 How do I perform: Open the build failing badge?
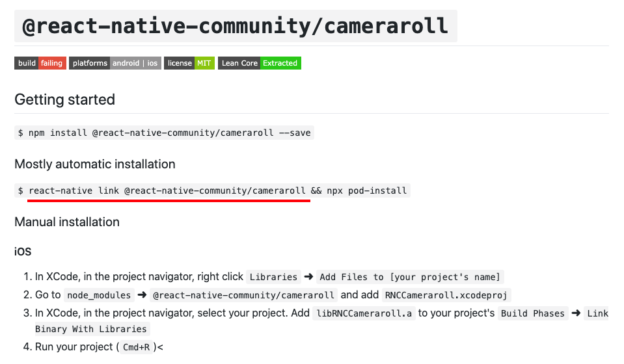point(40,63)
